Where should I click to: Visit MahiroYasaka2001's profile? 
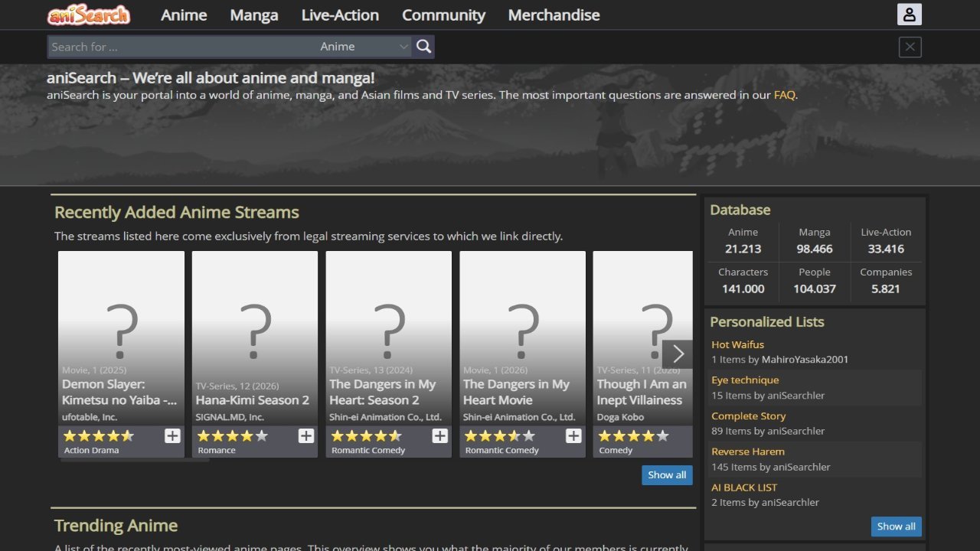click(x=805, y=359)
